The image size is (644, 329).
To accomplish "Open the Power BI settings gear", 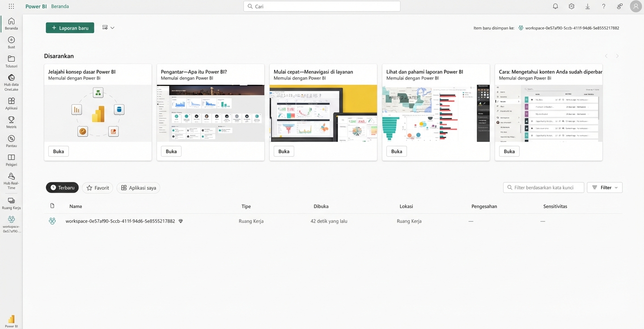I will [571, 6].
